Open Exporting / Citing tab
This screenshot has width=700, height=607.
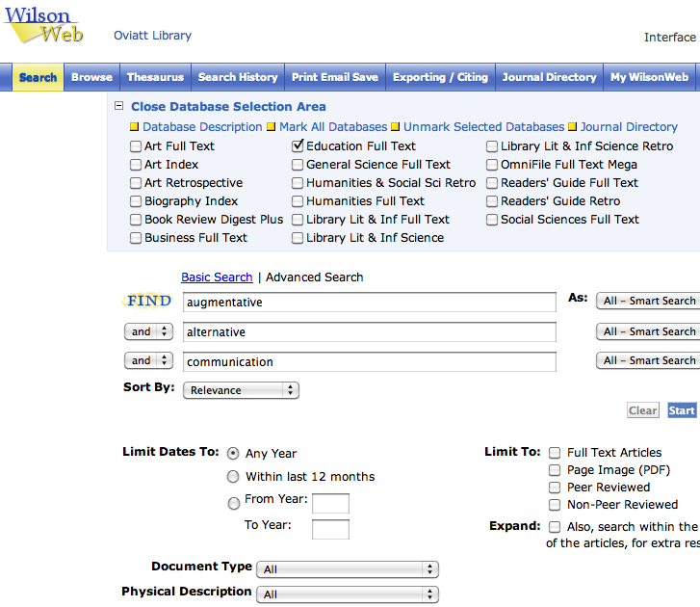point(440,77)
